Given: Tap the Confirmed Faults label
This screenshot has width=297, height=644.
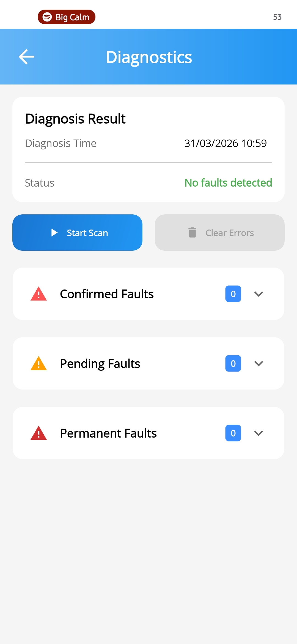Looking at the screenshot, I should [x=107, y=294].
